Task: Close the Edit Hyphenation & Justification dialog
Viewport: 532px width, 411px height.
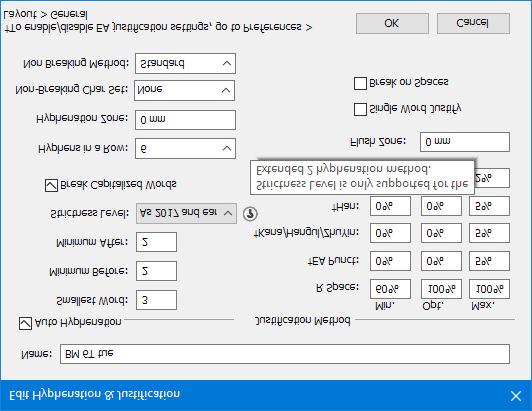Action: point(516,396)
